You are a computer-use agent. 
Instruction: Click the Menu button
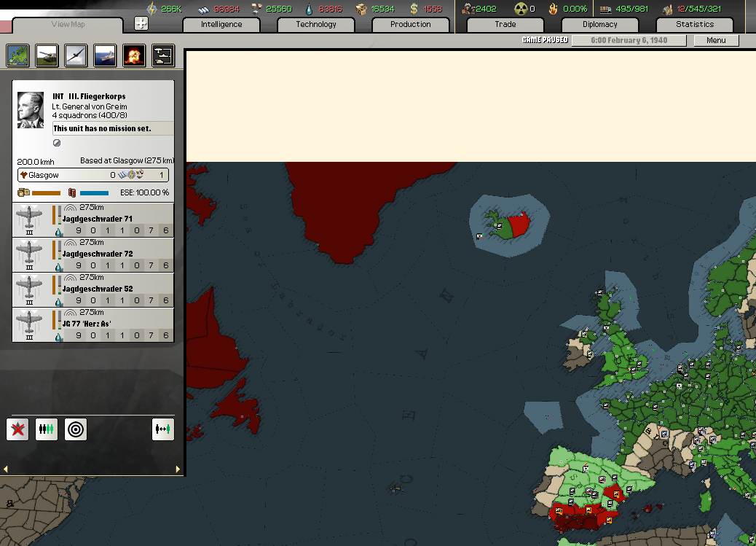pyautogui.click(x=716, y=41)
